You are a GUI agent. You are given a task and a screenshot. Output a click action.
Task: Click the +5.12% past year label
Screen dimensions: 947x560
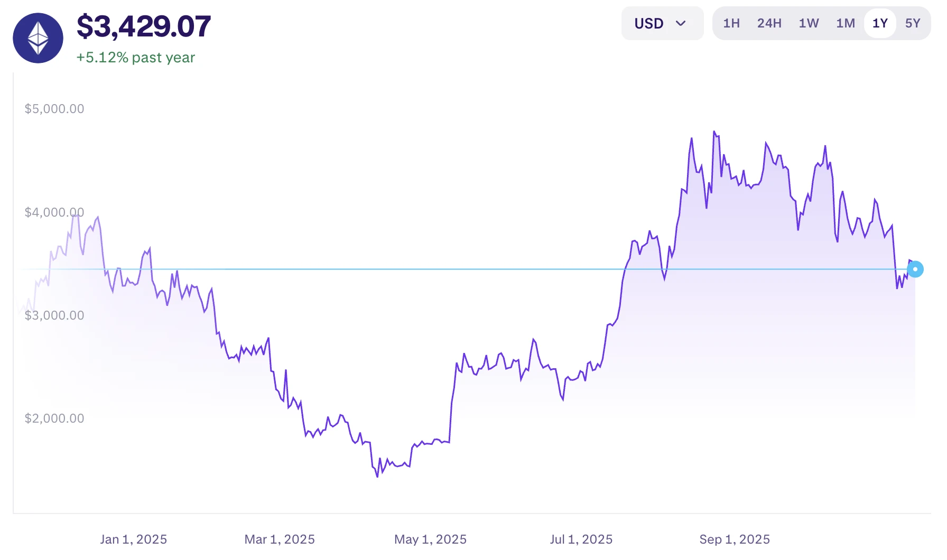point(136,57)
